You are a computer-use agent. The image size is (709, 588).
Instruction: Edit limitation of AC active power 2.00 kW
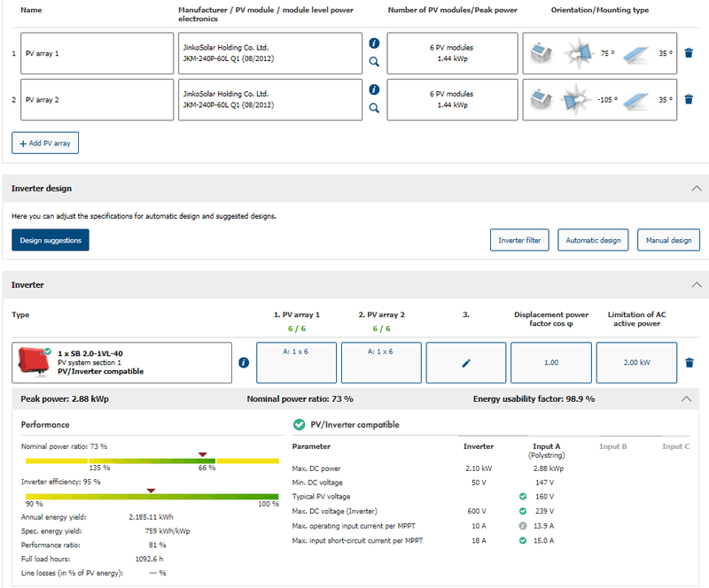click(636, 362)
